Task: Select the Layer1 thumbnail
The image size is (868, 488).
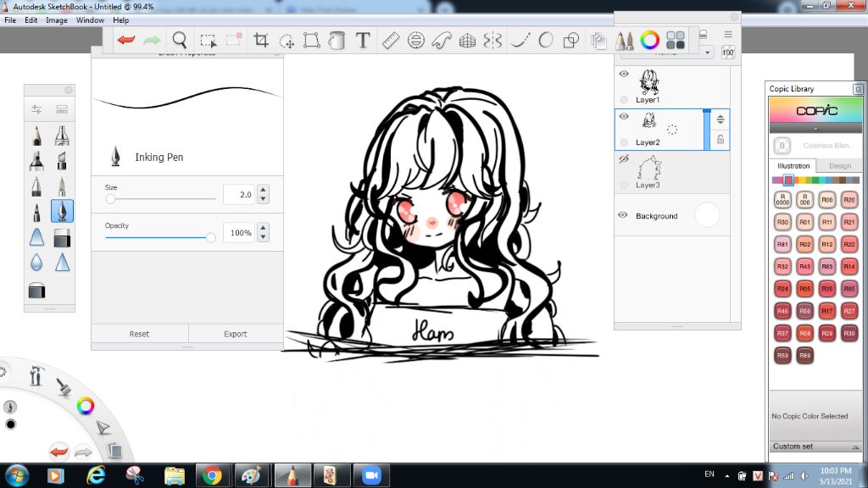Action: pyautogui.click(x=648, y=82)
